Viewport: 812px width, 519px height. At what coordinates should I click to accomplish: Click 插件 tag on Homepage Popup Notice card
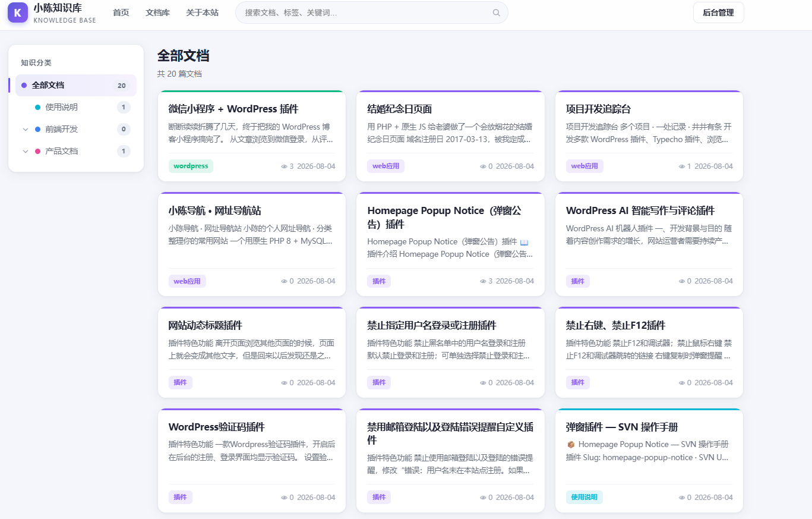click(379, 281)
